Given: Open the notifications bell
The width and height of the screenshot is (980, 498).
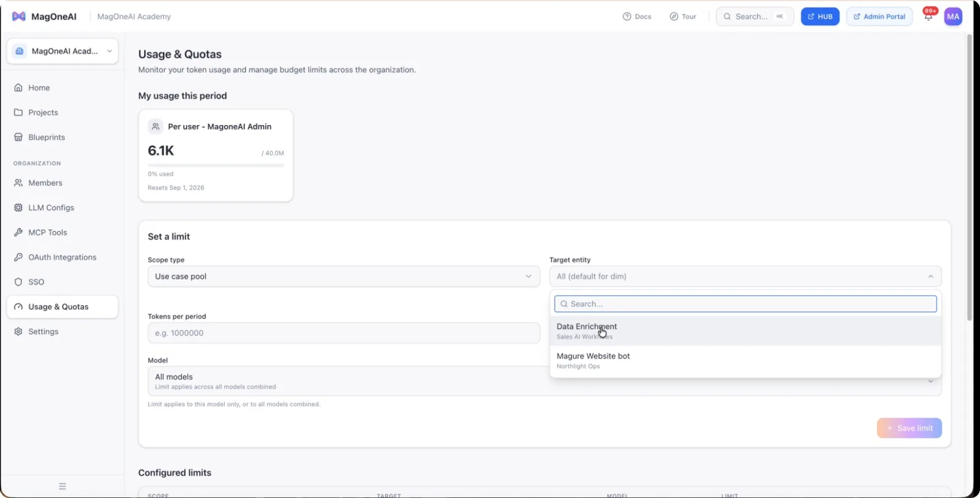Looking at the screenshot, I should pos(928,17).
